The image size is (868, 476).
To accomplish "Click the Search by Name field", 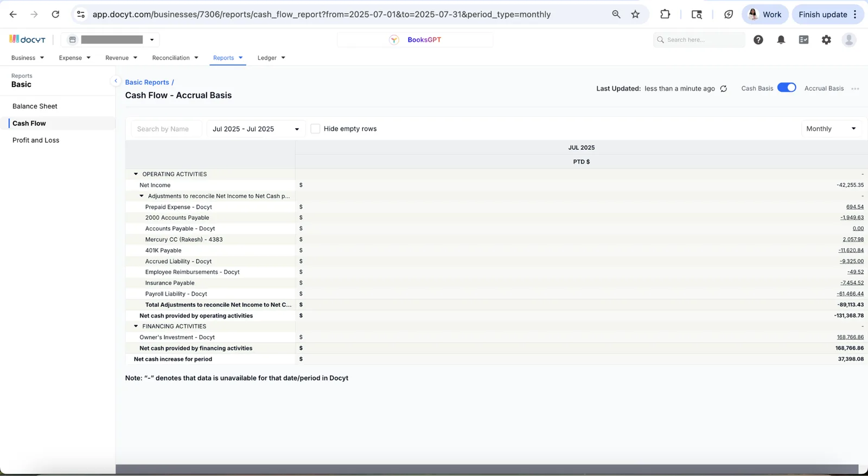I will point(167,129).
